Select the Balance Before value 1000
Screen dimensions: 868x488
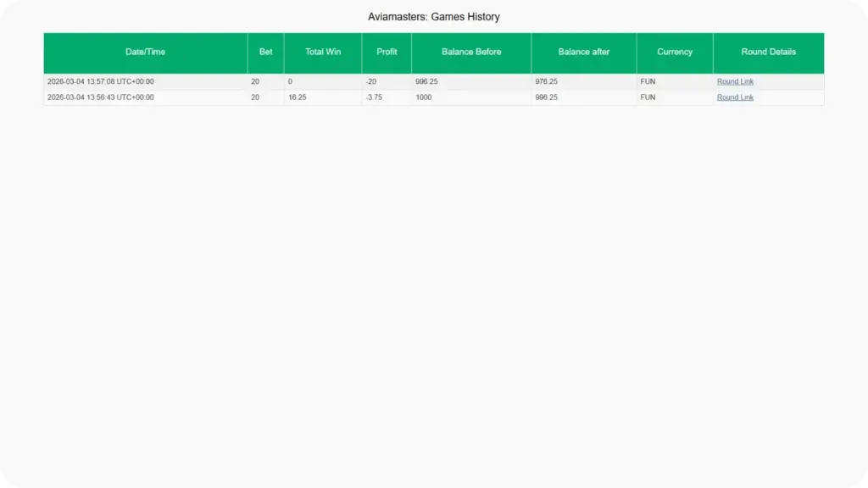[424, 97]
